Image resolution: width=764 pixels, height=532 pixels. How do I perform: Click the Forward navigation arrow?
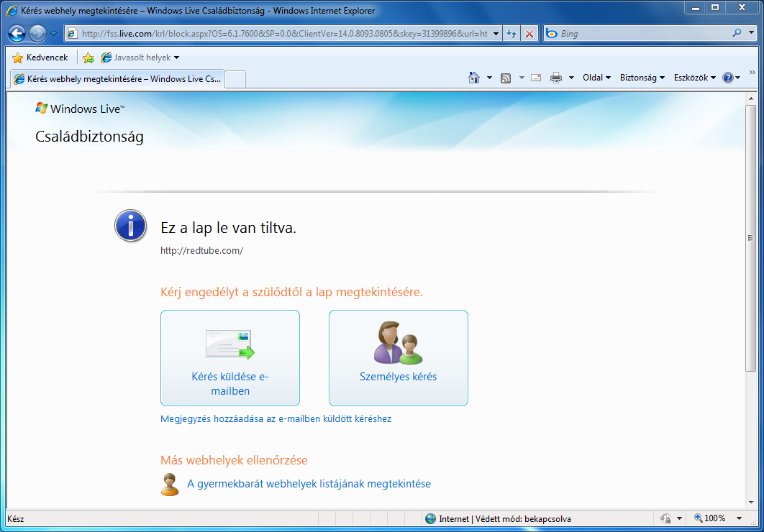click(x=37, y=34)
